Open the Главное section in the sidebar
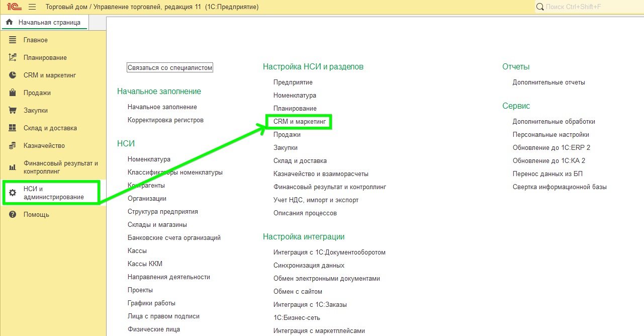The width and height of the screenshot is (644, 336). click(36, 40)
